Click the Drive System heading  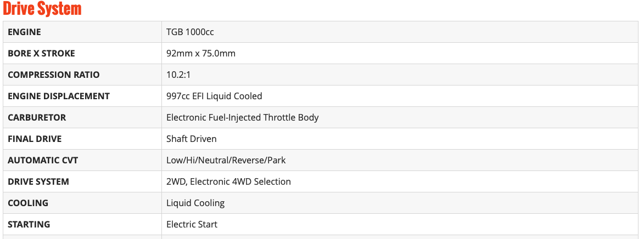(x=42, y=9)
